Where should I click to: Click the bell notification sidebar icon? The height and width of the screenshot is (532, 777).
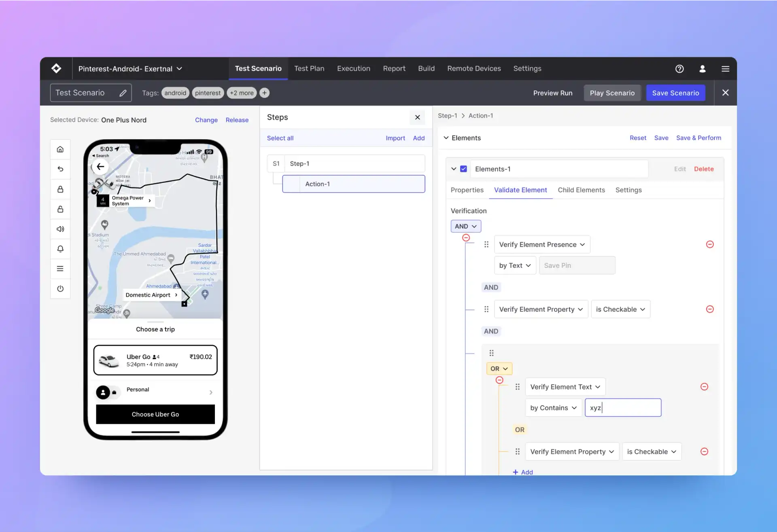tap(60, 248)
